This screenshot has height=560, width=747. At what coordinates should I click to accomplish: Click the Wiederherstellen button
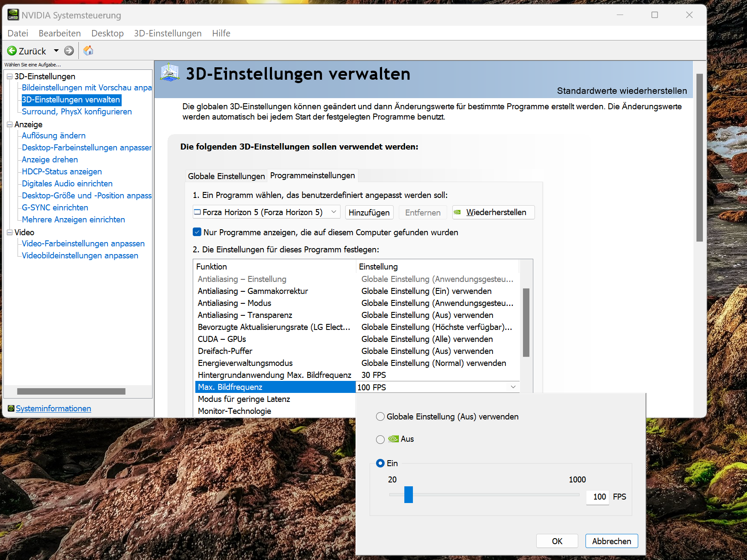[x=493, y=212]
